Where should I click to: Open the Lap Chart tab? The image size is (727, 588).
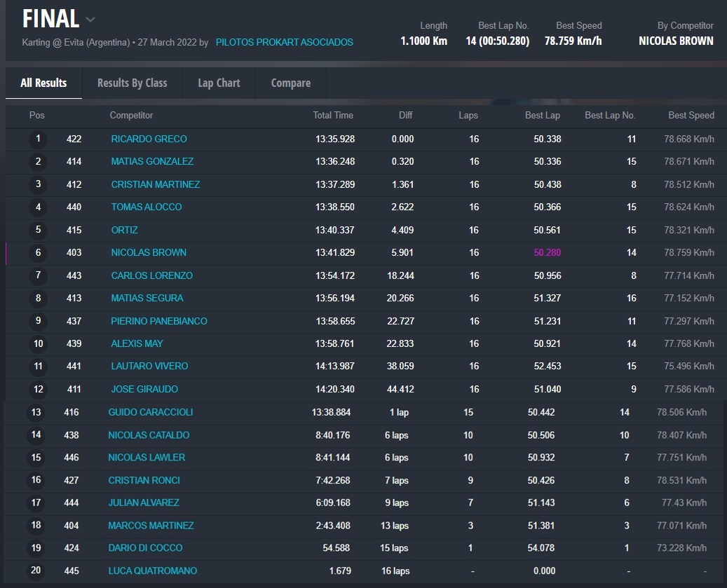(x=219, y=83)
